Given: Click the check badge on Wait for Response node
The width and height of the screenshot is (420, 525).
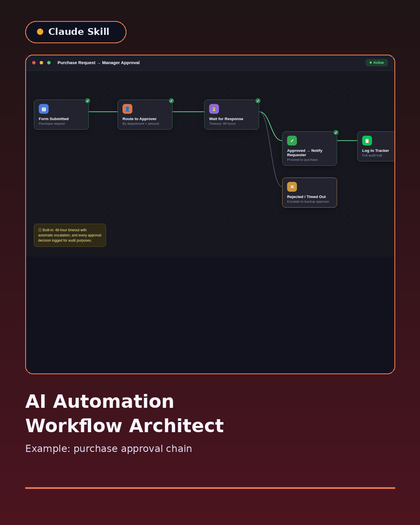Looking at the screenshot, I should coord(258,101).
